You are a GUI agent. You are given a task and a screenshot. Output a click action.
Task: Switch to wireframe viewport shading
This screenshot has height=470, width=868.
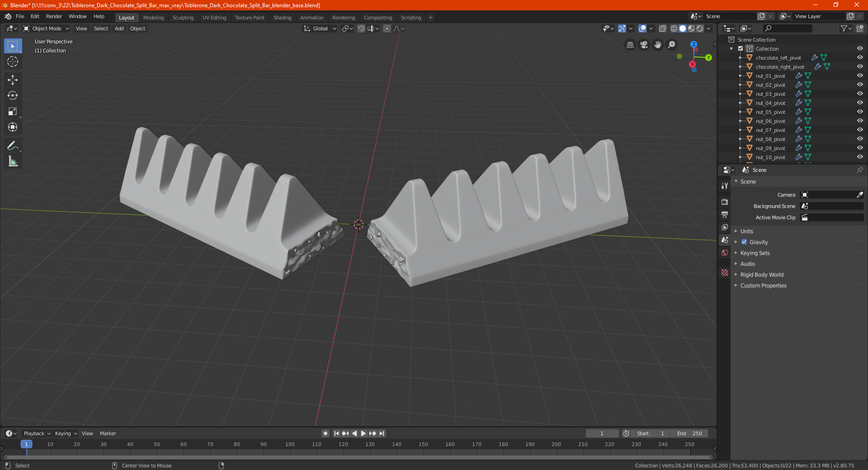pos(674,28)
